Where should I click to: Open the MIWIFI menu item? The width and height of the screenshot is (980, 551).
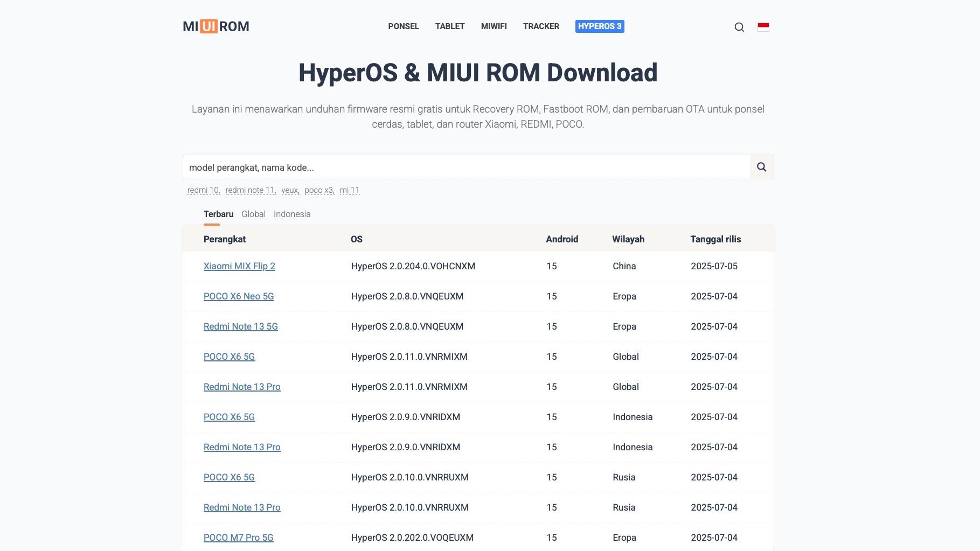point(494,26)
